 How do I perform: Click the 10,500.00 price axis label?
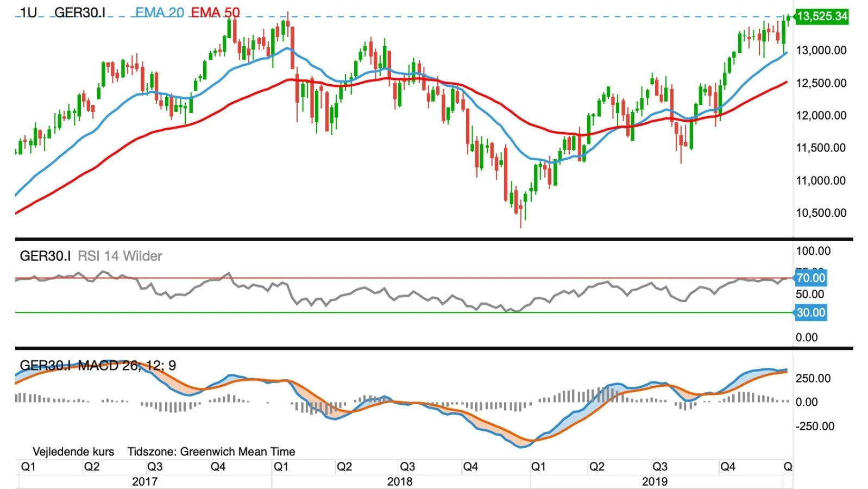point(821,213)
